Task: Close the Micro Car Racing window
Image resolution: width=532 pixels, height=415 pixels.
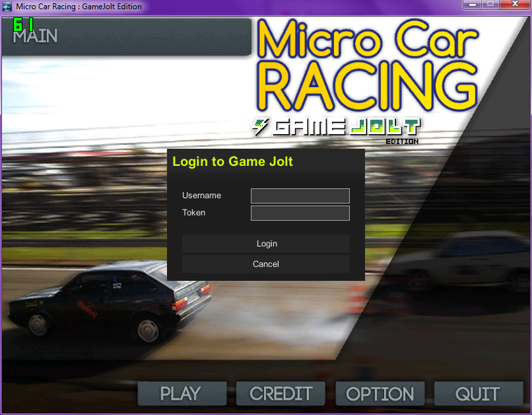Action: coord(515,5)
